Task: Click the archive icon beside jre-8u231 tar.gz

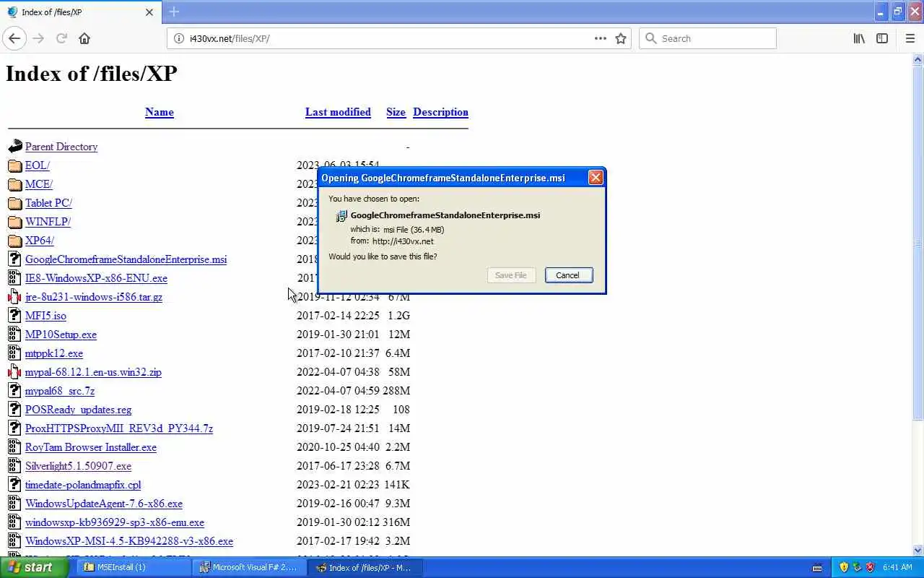Action: tap(15, 297)
